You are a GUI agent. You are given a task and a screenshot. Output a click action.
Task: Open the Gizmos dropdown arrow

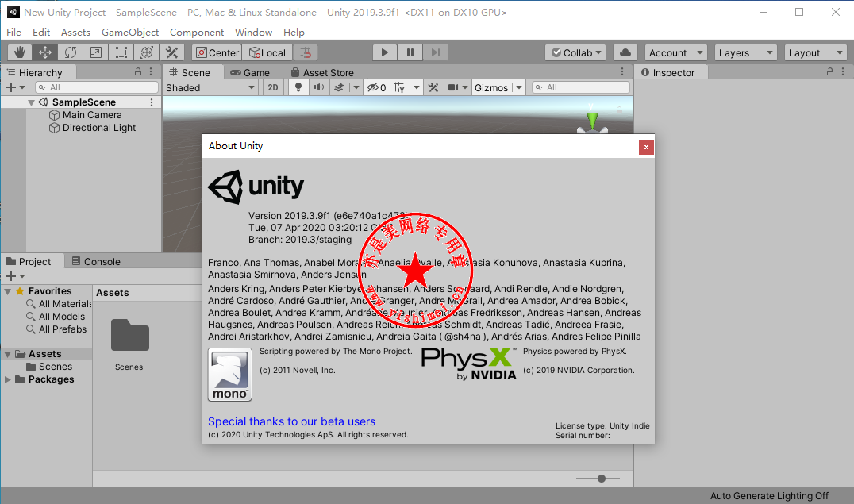click(519, 88)
